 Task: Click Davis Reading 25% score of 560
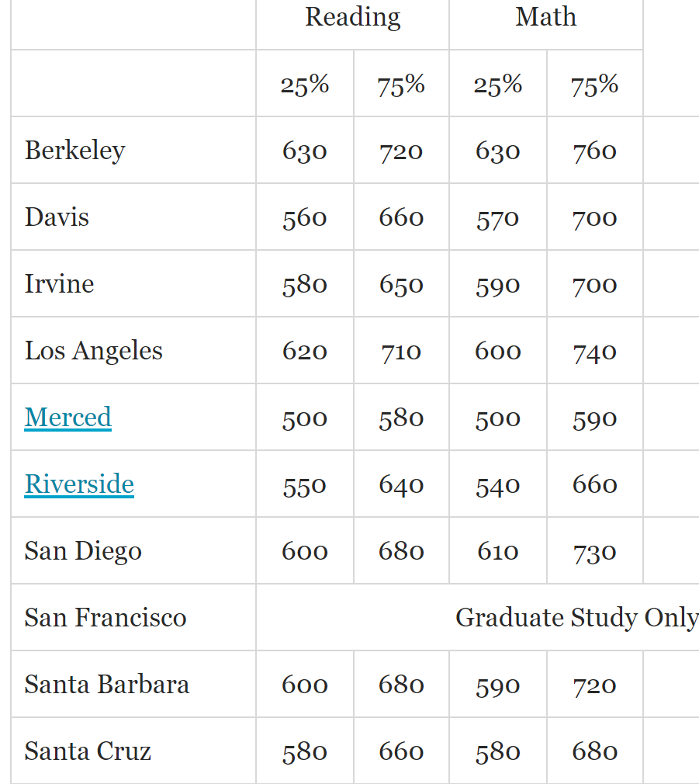coord(305,218)
